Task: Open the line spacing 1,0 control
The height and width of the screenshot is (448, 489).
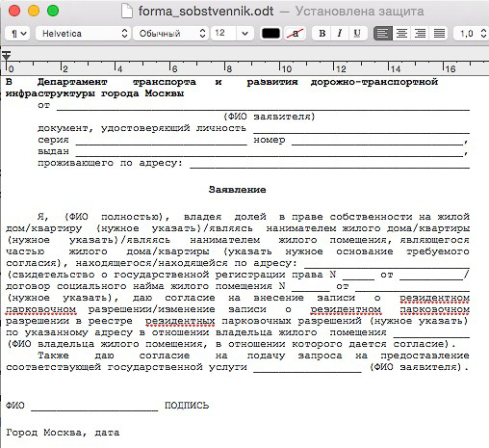Action: 472,34
